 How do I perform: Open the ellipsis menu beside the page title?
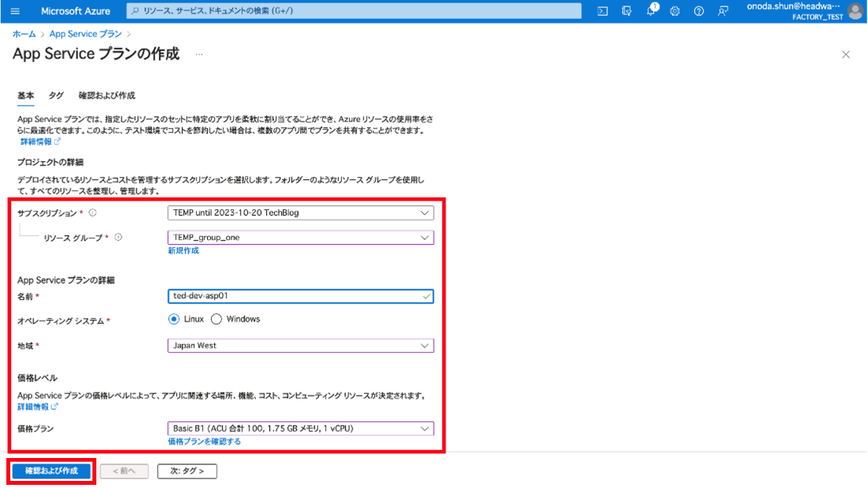199,54
